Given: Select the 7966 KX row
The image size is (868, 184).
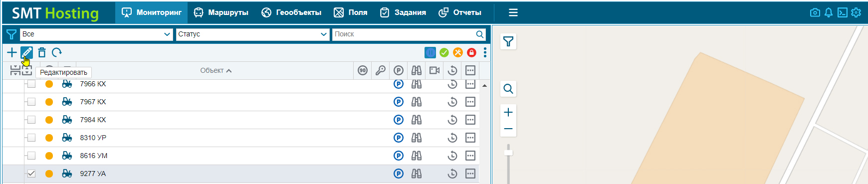Looking at the screenshot, I should point(241,85).
